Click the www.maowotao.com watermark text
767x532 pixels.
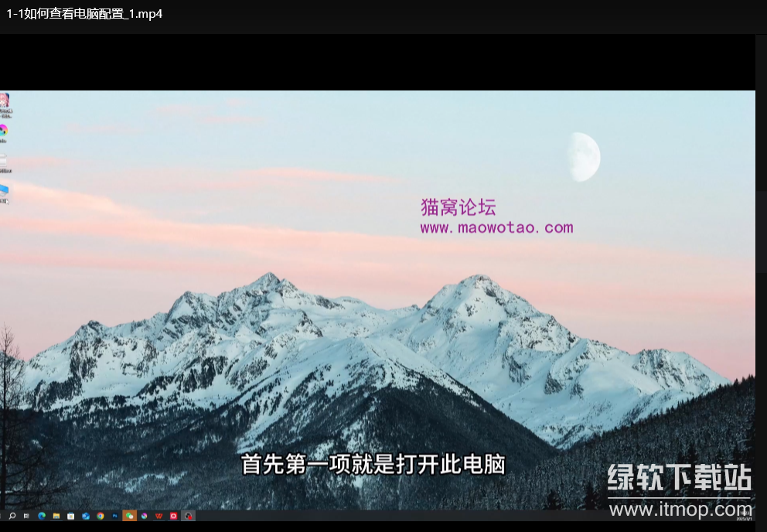point(496,228)
